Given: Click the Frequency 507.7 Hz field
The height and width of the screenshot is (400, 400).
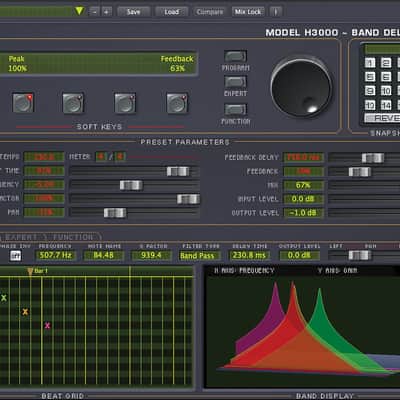Looking at the screenshot, I should [x=55, y=256].
